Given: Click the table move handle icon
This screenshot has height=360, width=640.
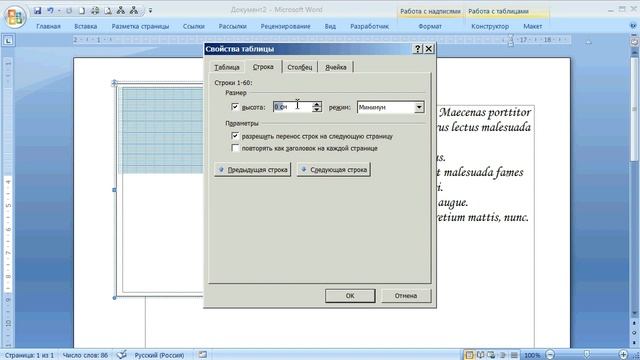Looking at the screenshot, I should [x=114, y=83].
